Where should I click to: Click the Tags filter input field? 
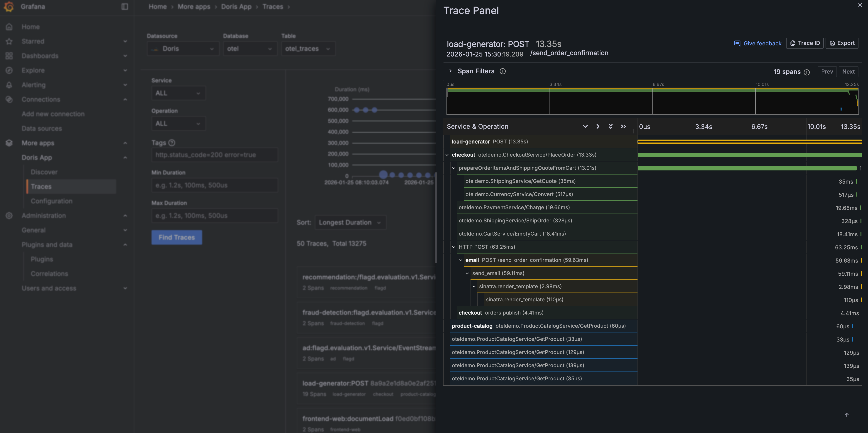pos(215,155)
